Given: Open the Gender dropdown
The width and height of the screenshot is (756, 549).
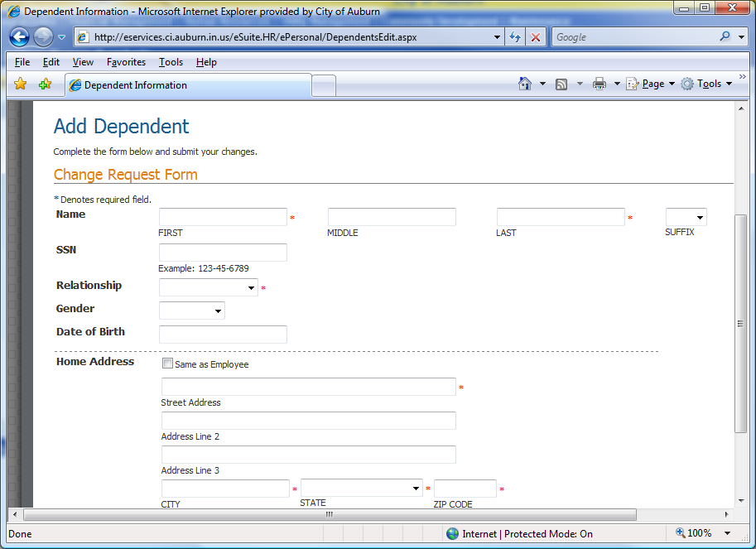Looking at the screenshot, I should pos(192,311).
